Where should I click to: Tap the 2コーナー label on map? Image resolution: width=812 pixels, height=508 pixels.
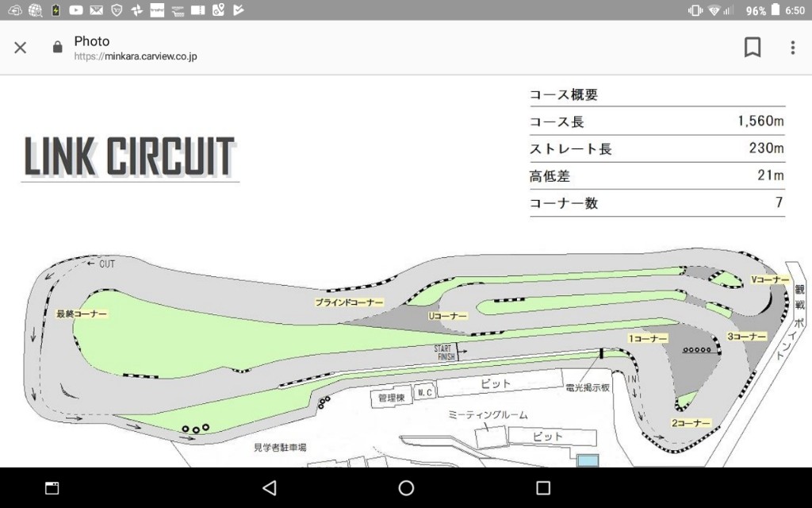pos(691,423)
